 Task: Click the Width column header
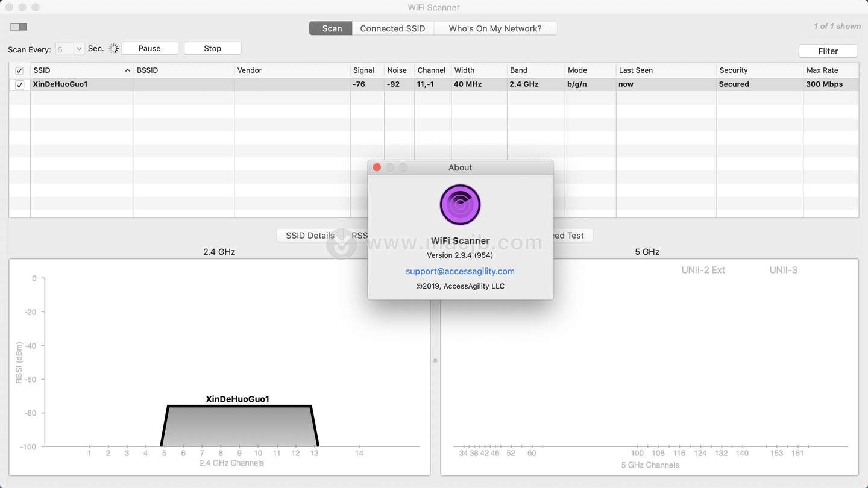(479, 70)
